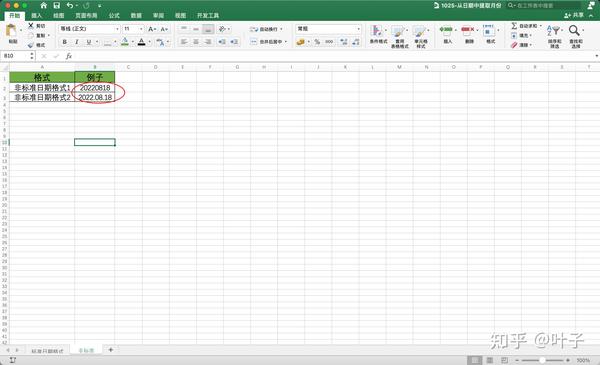Apply the font color swatch

coord(142,42)
